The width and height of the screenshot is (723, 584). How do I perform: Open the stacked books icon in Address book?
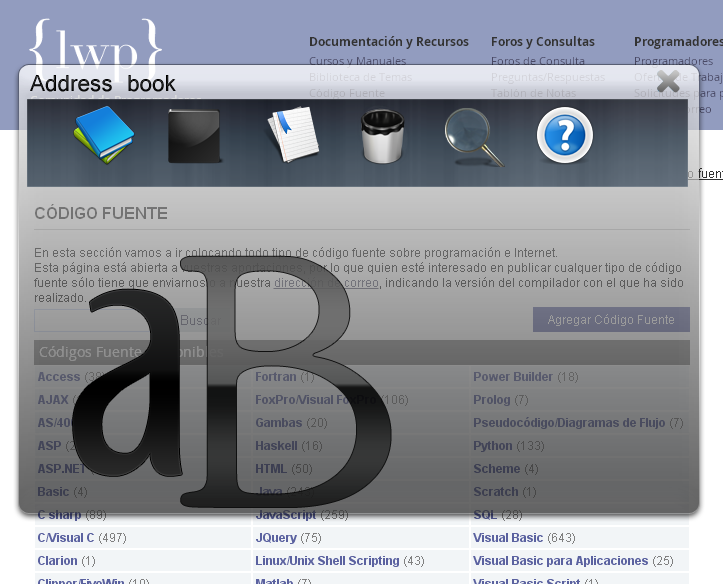point(104,135)
